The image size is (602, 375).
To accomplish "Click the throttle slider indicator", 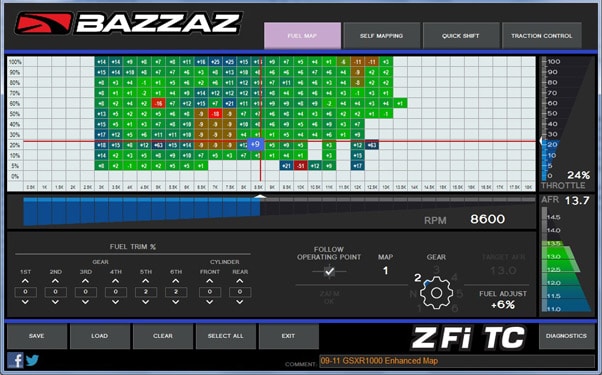I will click(542, 141).
